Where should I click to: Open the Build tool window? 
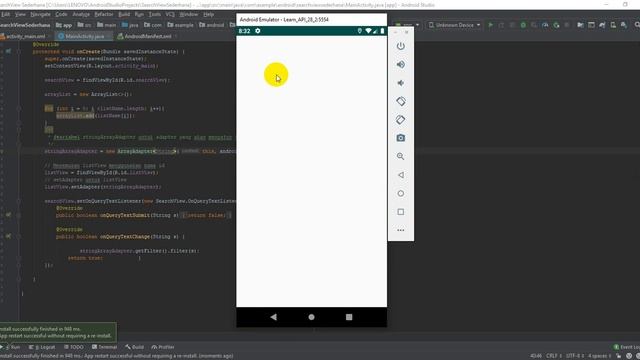(135, 347)
